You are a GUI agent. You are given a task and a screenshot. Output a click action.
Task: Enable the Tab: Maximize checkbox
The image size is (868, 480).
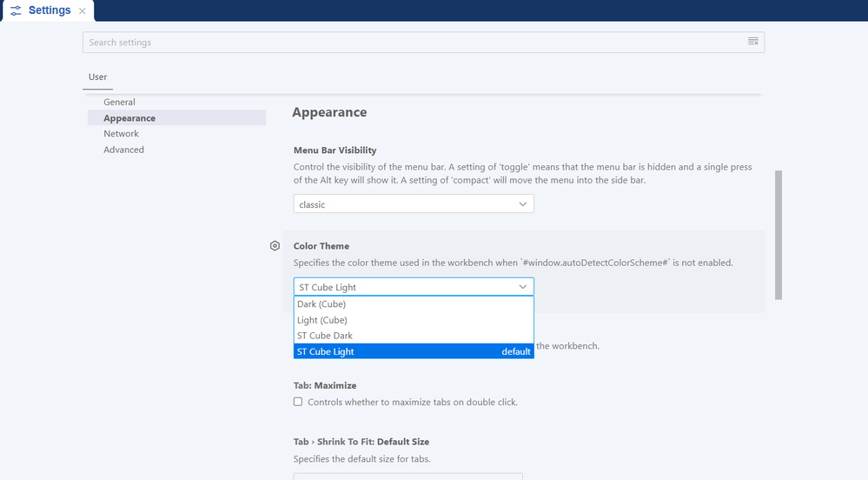(298, 402)
